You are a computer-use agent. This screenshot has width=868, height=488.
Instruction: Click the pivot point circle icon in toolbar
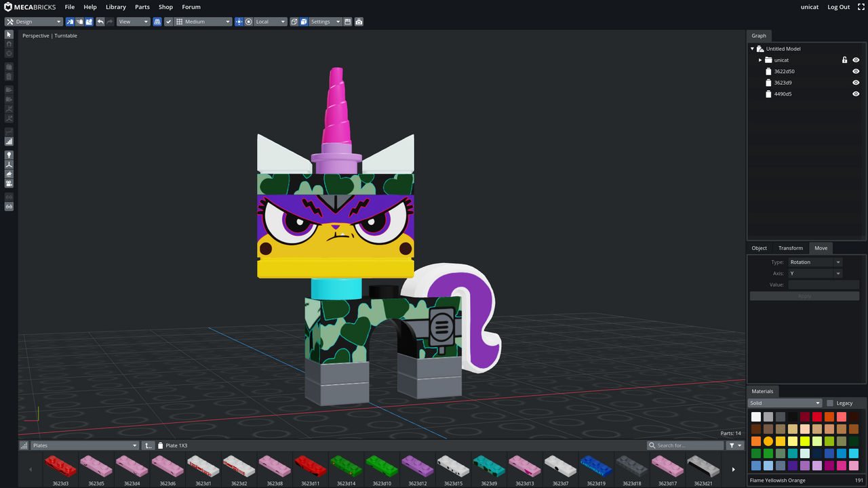pyautogui.click(x=249, y=22)
